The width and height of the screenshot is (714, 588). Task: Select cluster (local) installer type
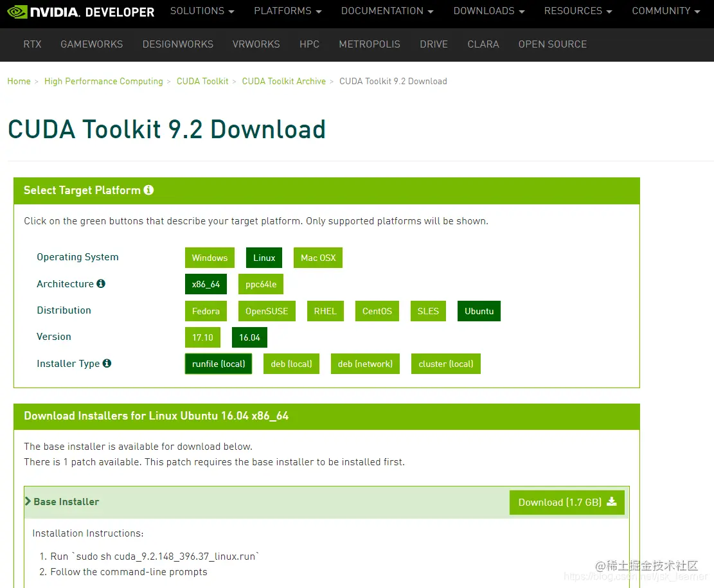click(x=446, y=364)
